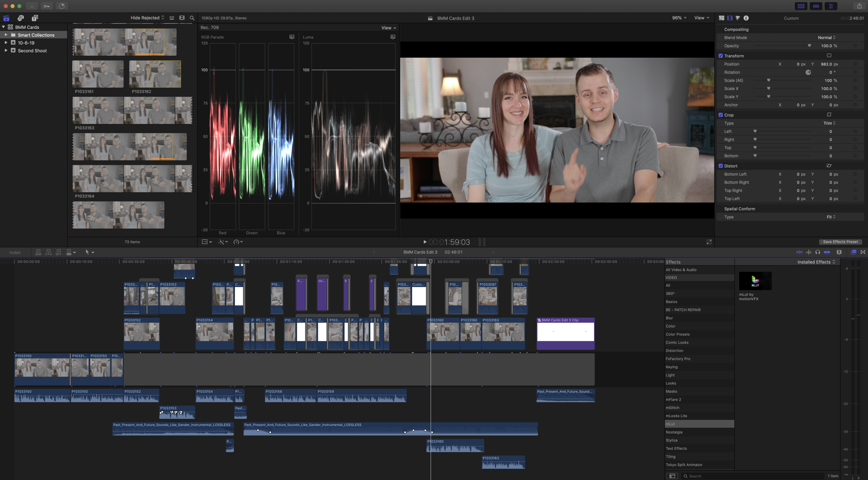Open the Keyword Editor key icon
Image resolution: width=868 pixels, height=480 pixels.
coord(47,6)
